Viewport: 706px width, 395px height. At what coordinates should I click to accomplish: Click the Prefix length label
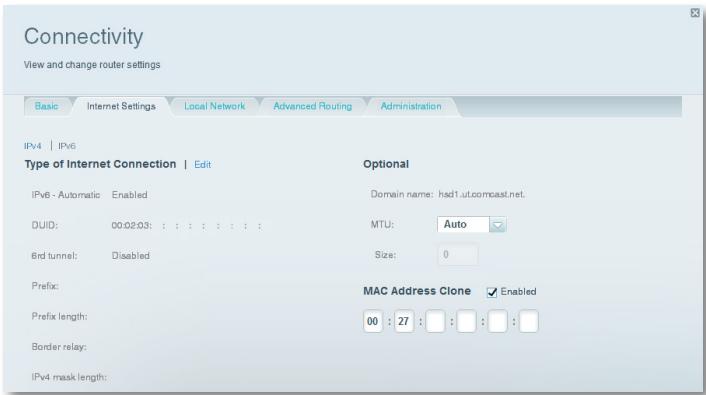click(59, 317)
